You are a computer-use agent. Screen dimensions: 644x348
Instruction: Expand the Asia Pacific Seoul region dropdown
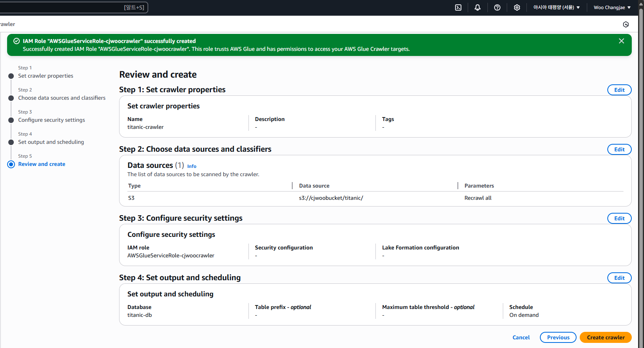tap(556, 7)
